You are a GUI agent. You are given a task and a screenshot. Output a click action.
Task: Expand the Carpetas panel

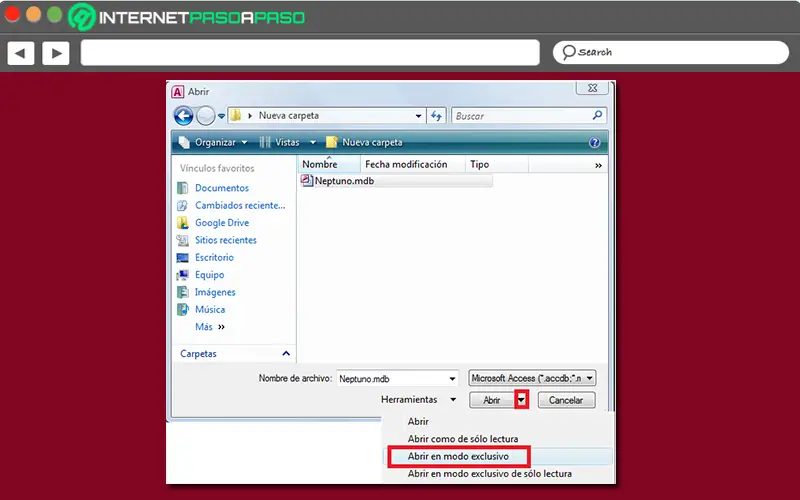pos(286,353)
